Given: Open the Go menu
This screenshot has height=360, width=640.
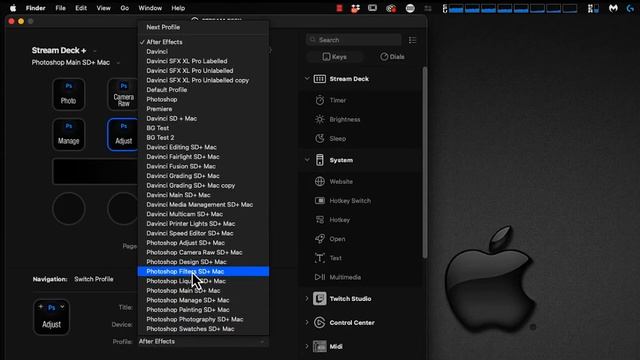Looking at the screenshot, I should [x=124, y=8].
